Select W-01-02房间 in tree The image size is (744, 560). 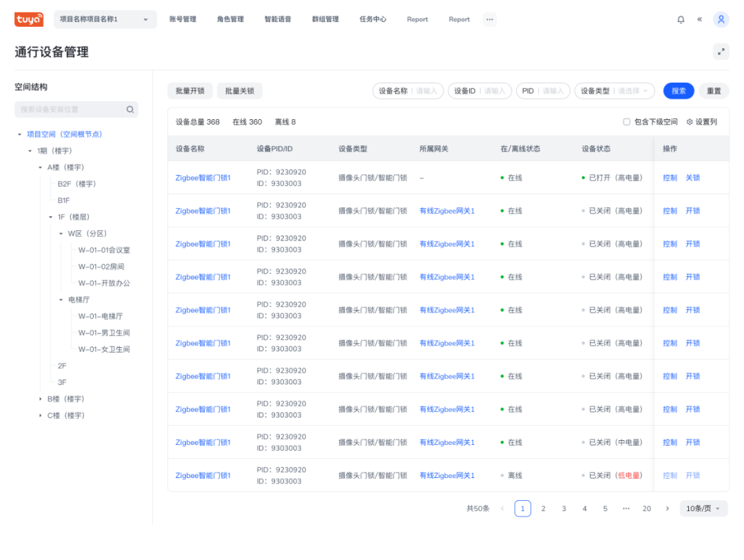[101, 267]
